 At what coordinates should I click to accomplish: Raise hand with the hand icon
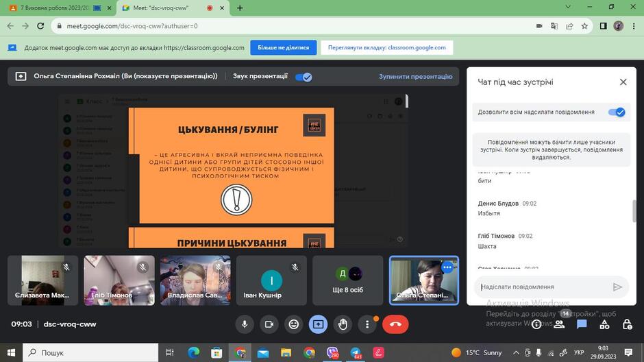[x=343, y=324]
